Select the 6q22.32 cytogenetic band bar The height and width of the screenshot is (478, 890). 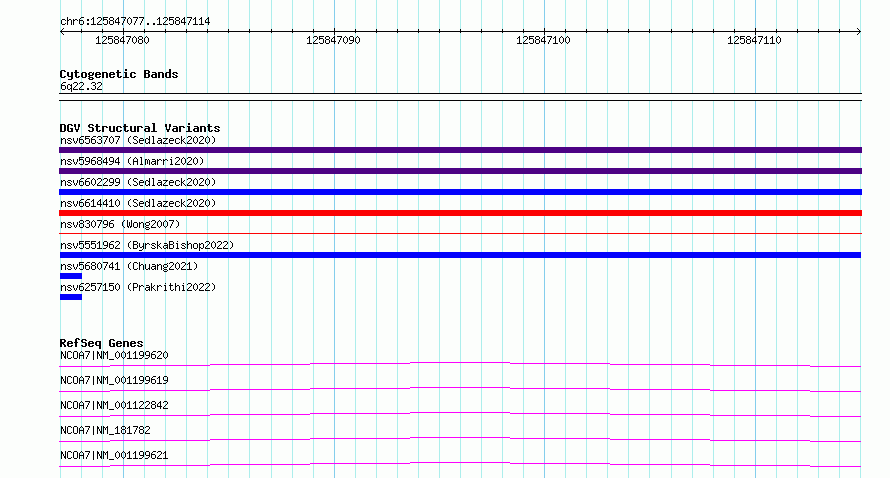(460, 97)
